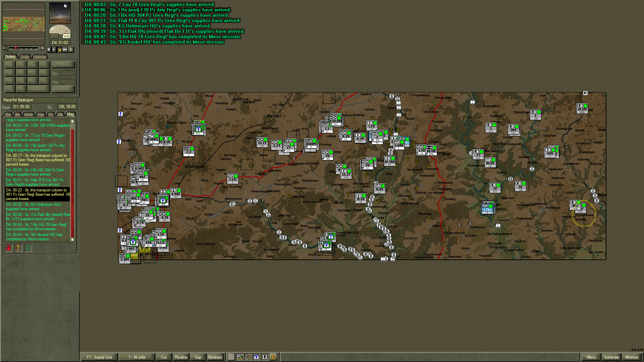Open the OB tab
The width and height of the screenshot is (644, 362).
pos(60,115)
